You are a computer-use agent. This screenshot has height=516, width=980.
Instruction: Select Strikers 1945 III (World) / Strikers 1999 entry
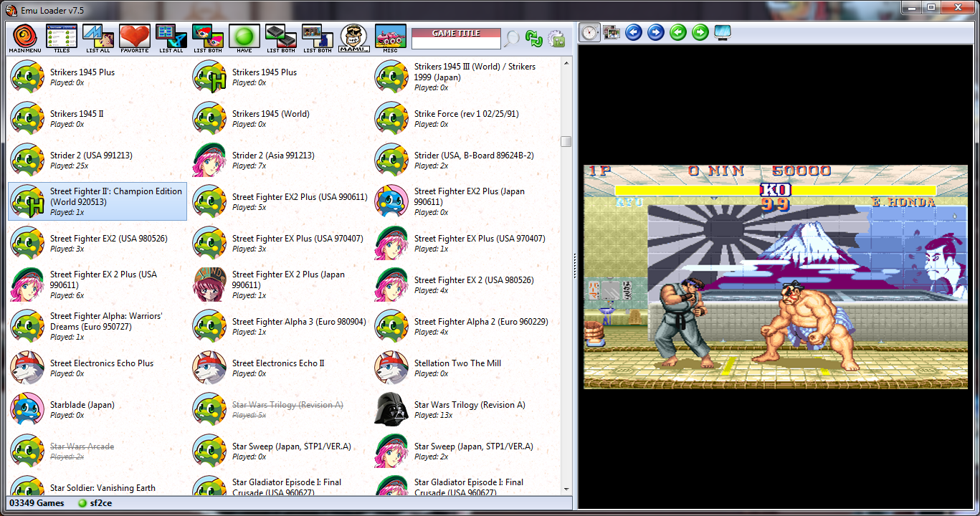(x=462, y=77)
